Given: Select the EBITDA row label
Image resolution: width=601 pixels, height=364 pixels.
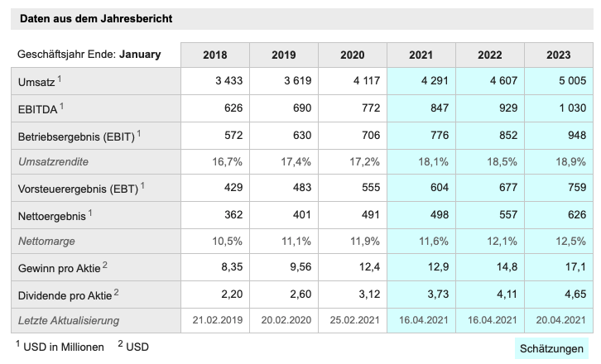Looking at the screenshot, I should [x=38, y=108].
